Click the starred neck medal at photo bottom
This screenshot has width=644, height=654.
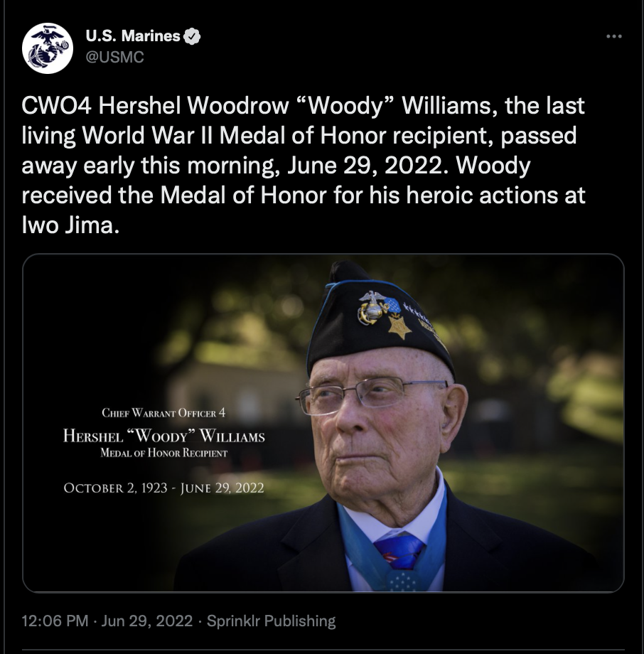(402, 581)
